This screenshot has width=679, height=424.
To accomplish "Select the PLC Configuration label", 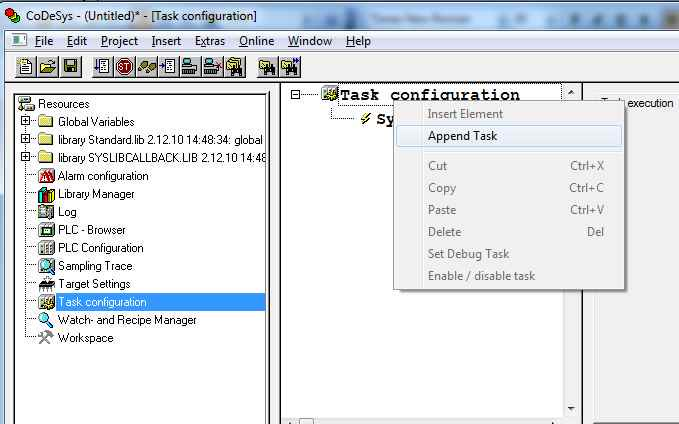I will click(100, 248).
